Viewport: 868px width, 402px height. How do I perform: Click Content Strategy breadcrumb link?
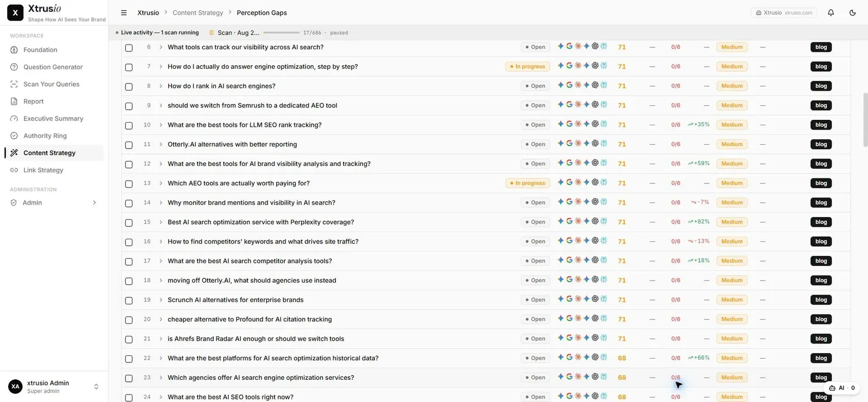197,12
